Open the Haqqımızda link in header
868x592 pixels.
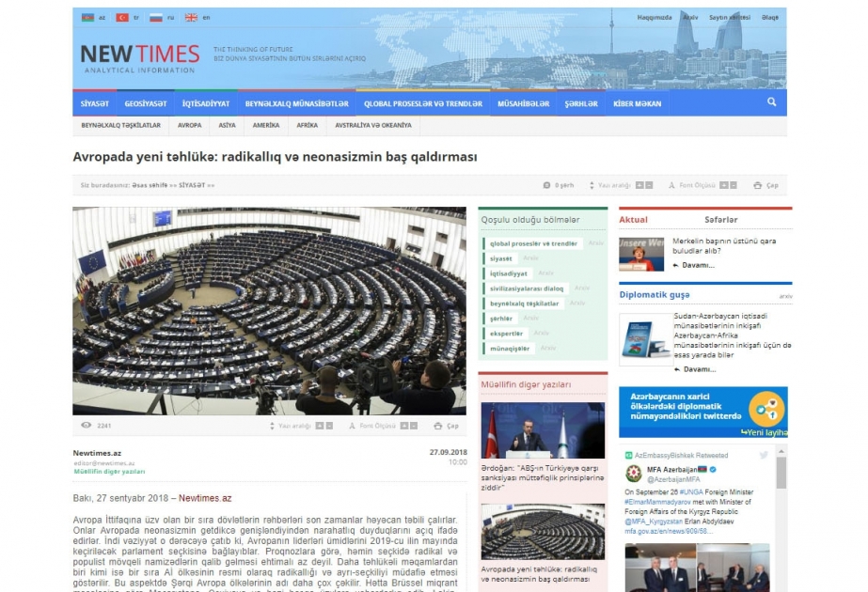pos(655,18)
